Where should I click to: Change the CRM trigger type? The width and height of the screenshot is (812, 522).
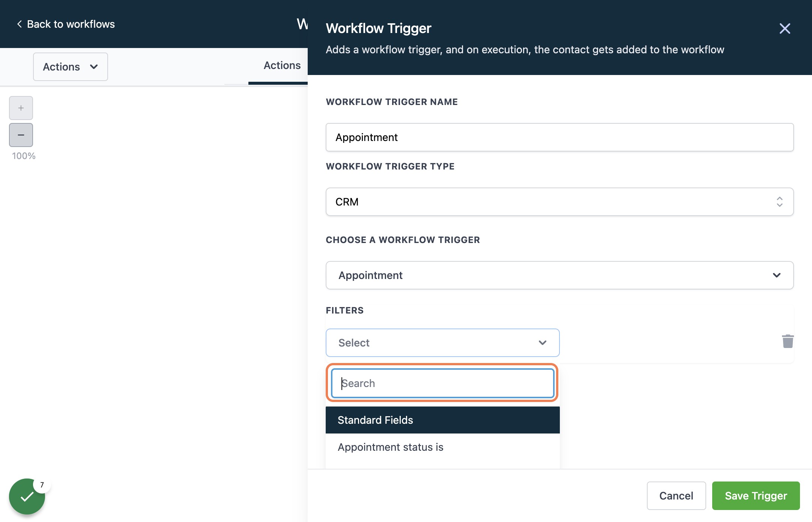559,202
